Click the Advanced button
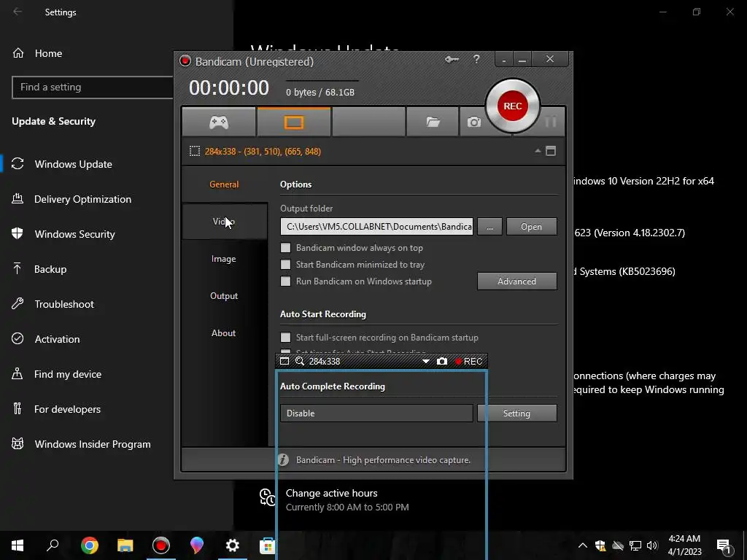The width and height of the screenshot is (747, 560). (517, 281)
